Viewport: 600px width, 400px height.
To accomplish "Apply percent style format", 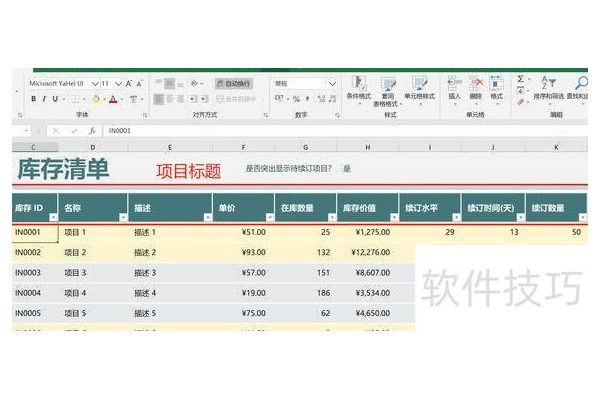I will pos(297,99).
